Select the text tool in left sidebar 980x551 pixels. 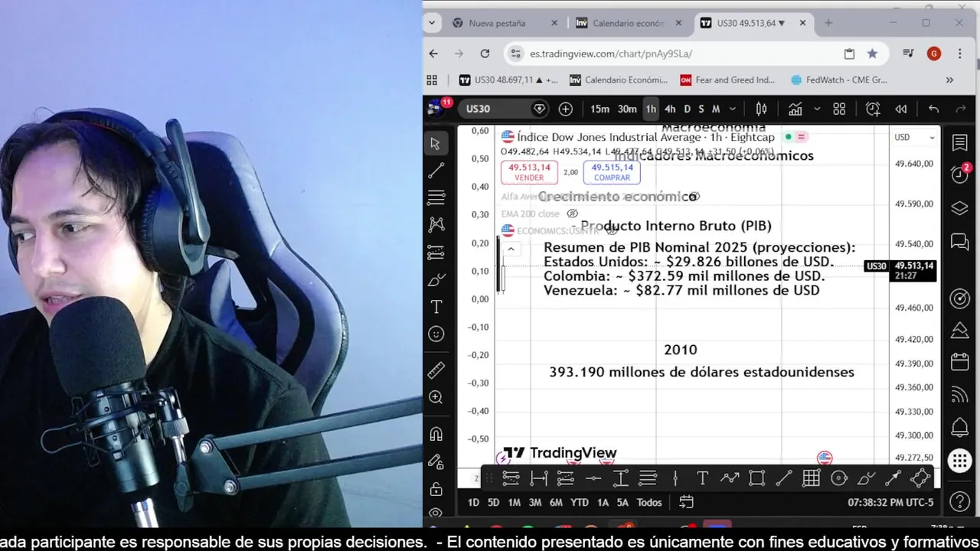436,307
